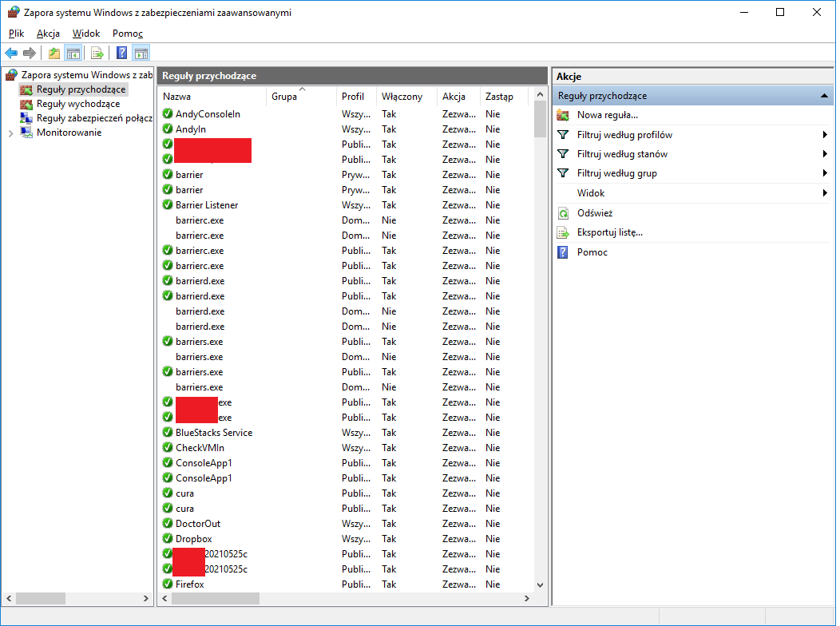Select Reguły przychodzące in the tree

(x=81, y=89)
